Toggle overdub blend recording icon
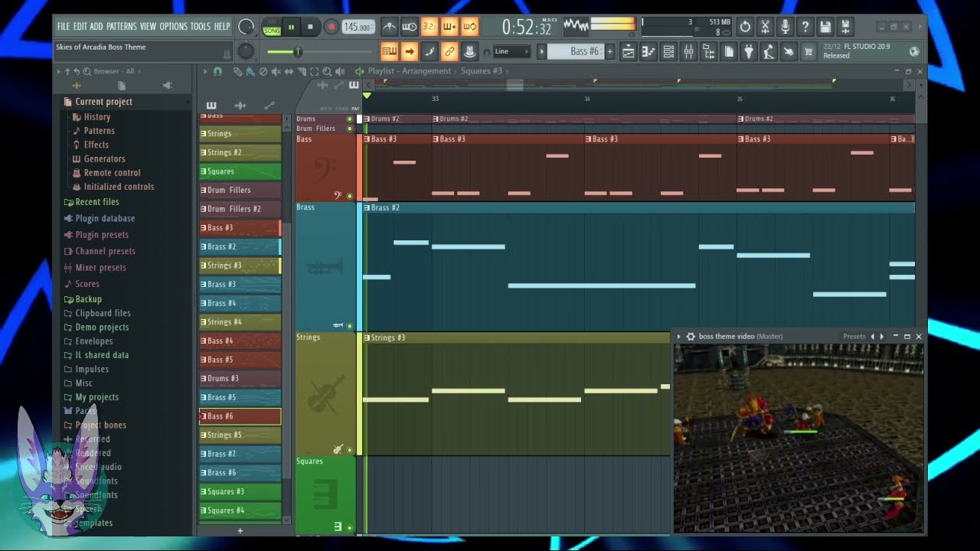This screenshot has height=551, width=980. point(449,27)
